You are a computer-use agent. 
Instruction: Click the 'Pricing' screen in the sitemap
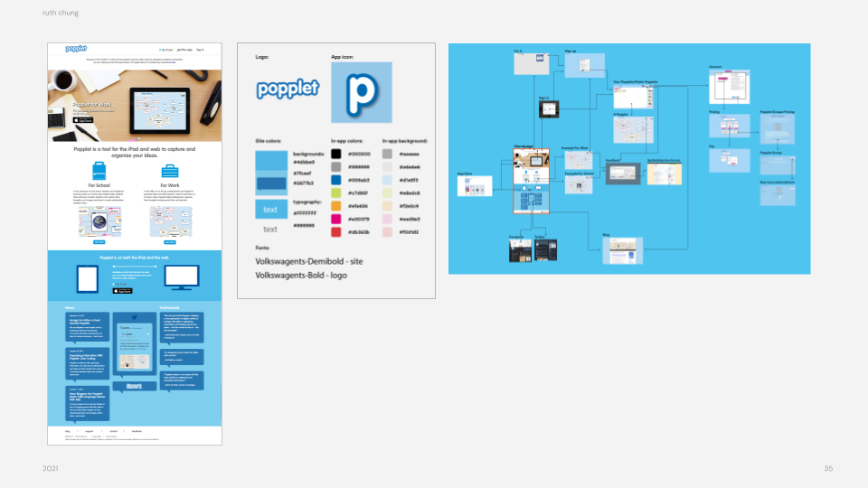point(730,127)
